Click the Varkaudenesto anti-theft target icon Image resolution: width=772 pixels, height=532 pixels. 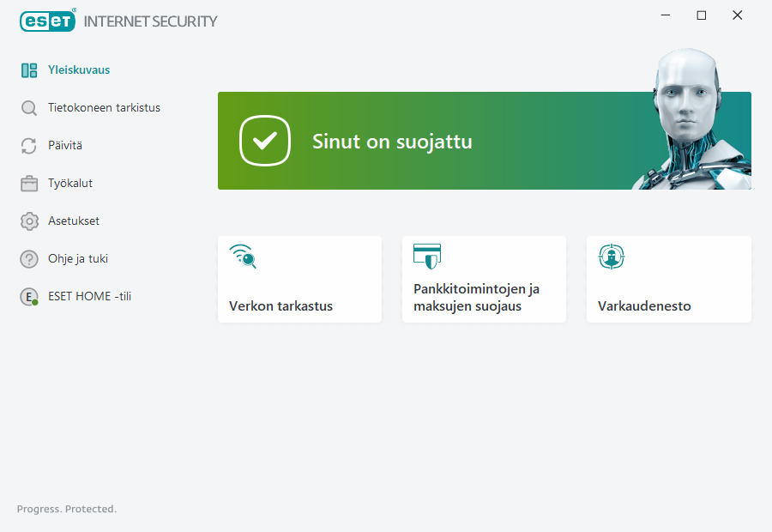coord(612,257)
